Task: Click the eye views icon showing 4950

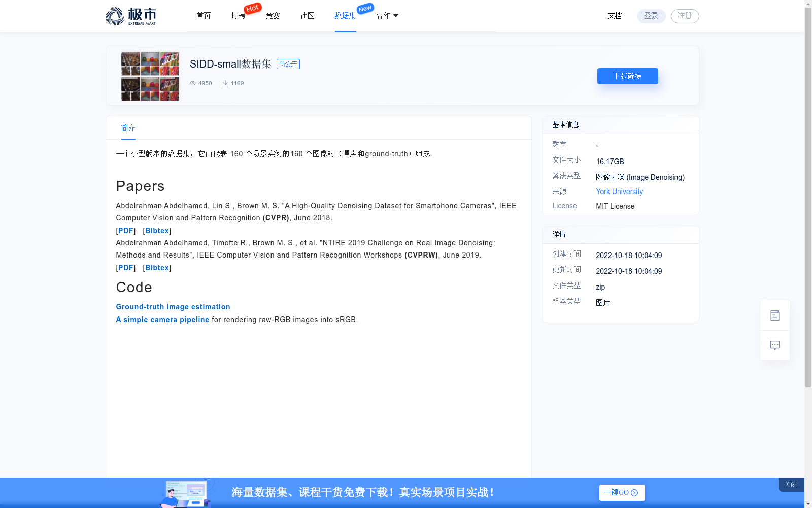Action: click(193, 83)
